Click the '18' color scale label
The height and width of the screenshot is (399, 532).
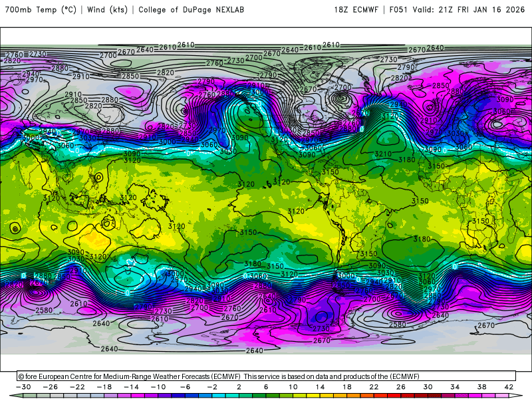click(346, 387)
